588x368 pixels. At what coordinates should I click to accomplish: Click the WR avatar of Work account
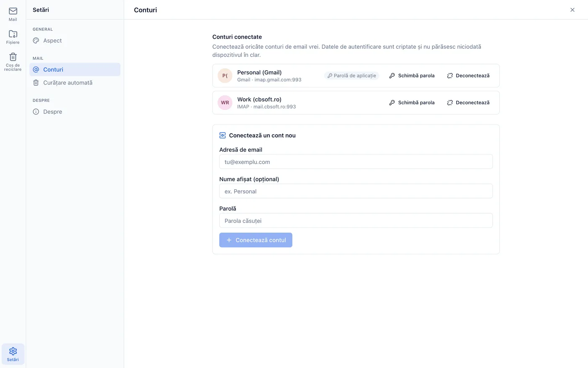point(225,103)
